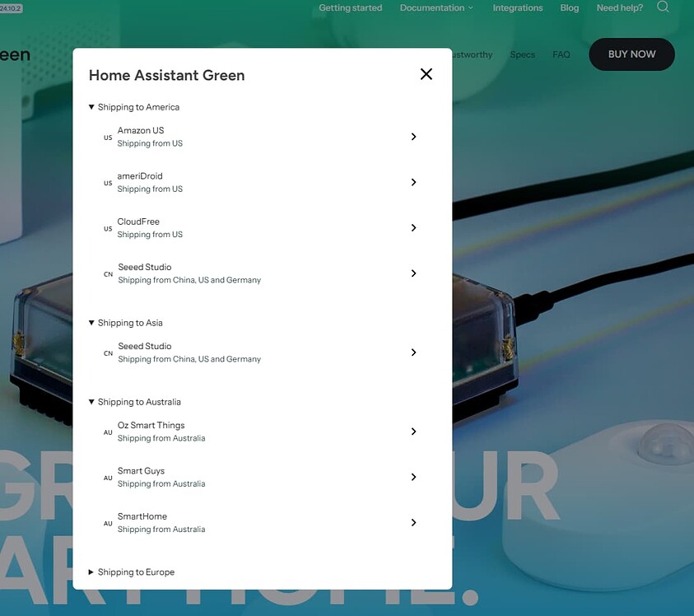Switch to the FAQ tab

(x=561, y=54)
